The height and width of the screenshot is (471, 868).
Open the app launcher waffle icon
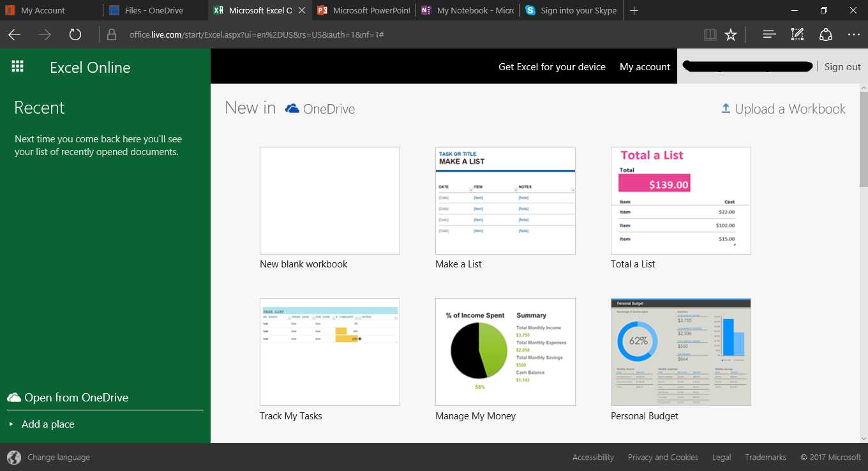(x=18, y=66)
